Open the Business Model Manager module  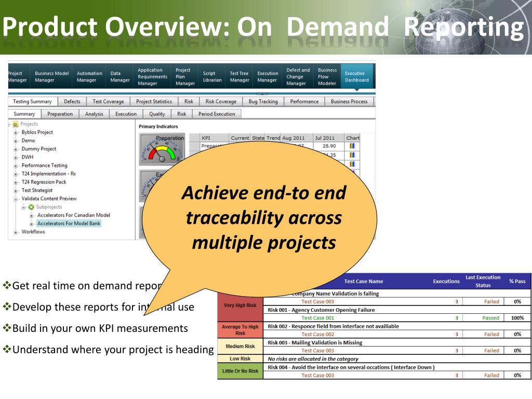click(51, 77)
